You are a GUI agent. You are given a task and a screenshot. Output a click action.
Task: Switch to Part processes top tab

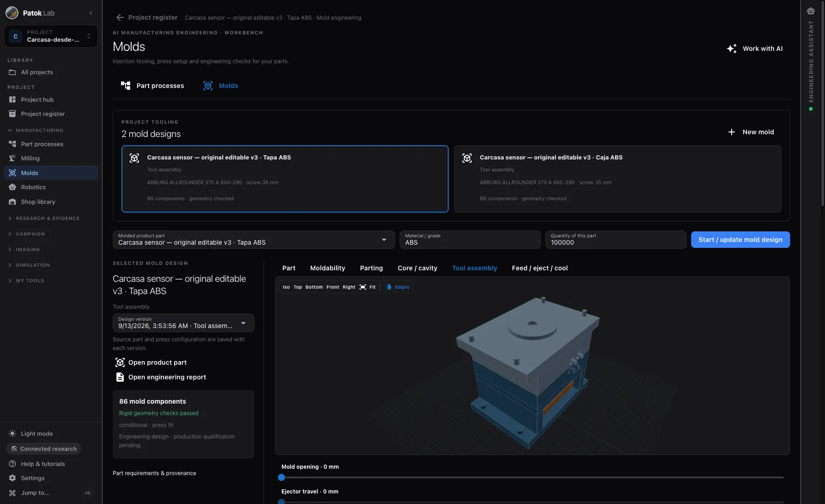pyautogui.click(x=153, y=86)
